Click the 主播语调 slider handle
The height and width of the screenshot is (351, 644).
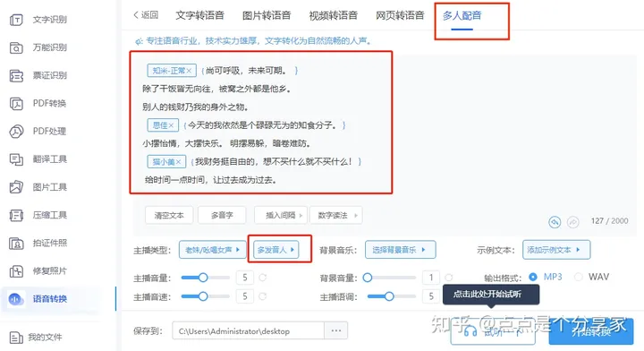(x=389, y=296)
